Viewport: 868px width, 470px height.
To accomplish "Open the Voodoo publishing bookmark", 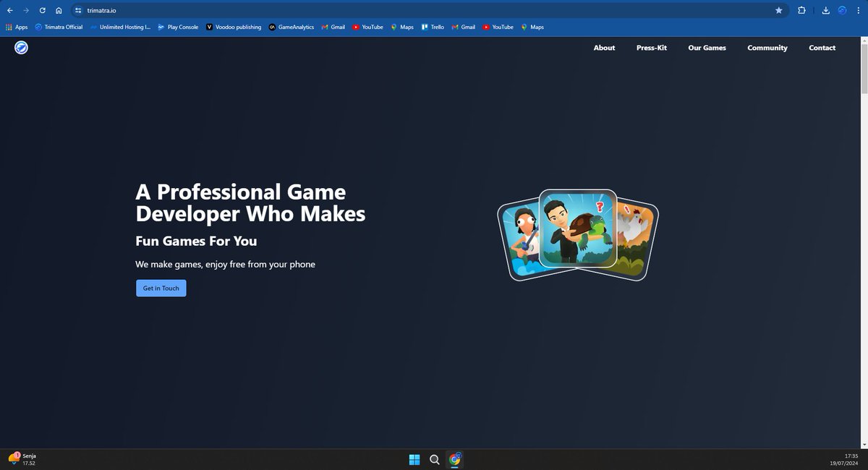I will [x=234, y=27].
